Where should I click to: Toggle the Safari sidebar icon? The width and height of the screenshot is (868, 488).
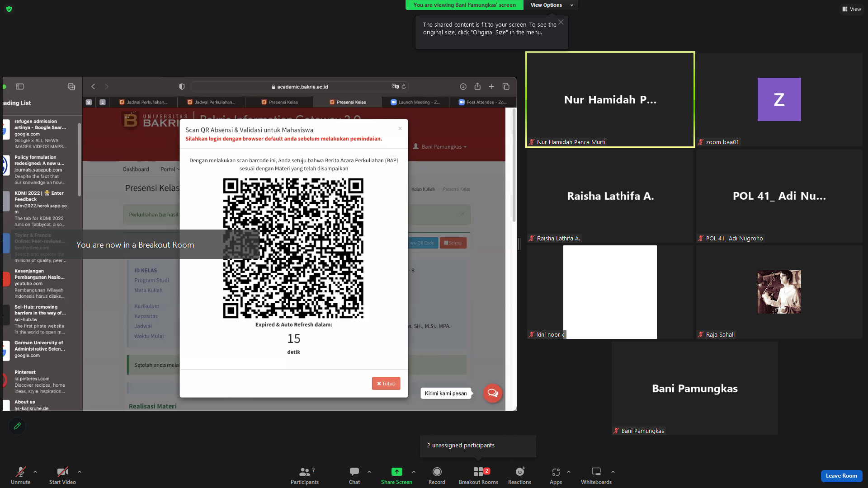click(x=20, y=87)
